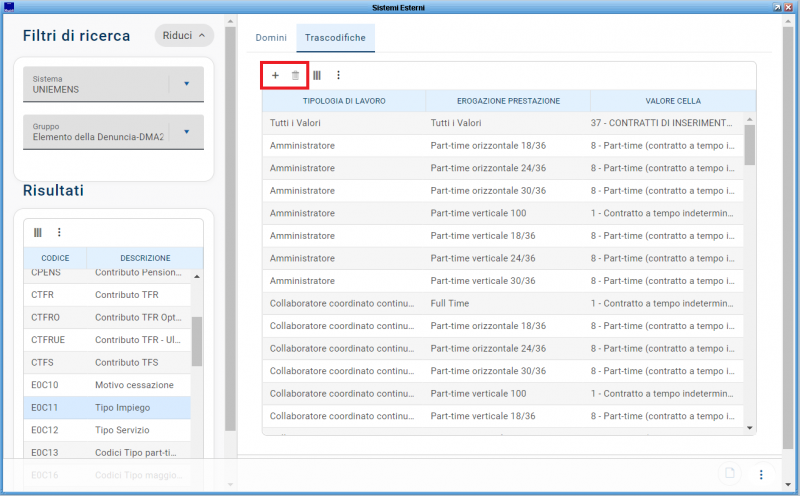
Task: Select E0C12 Tipo Servizio row
Action: [x=107, y=430]
